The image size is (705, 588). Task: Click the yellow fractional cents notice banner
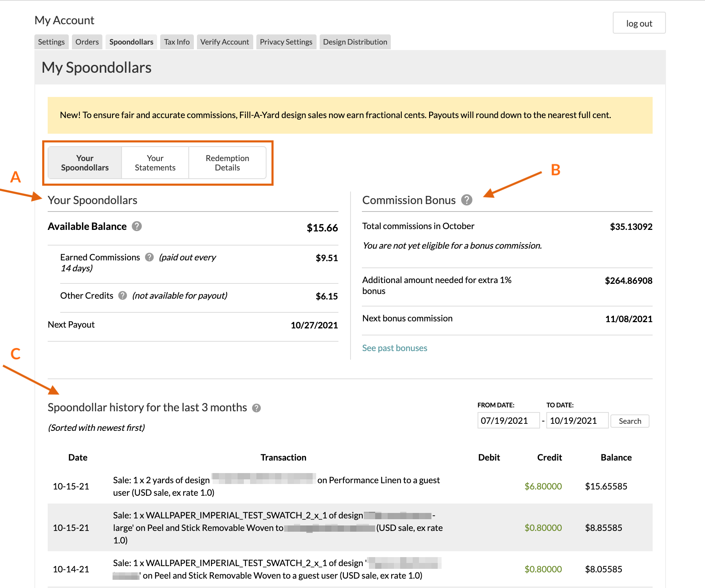click(x=350, y=115)
